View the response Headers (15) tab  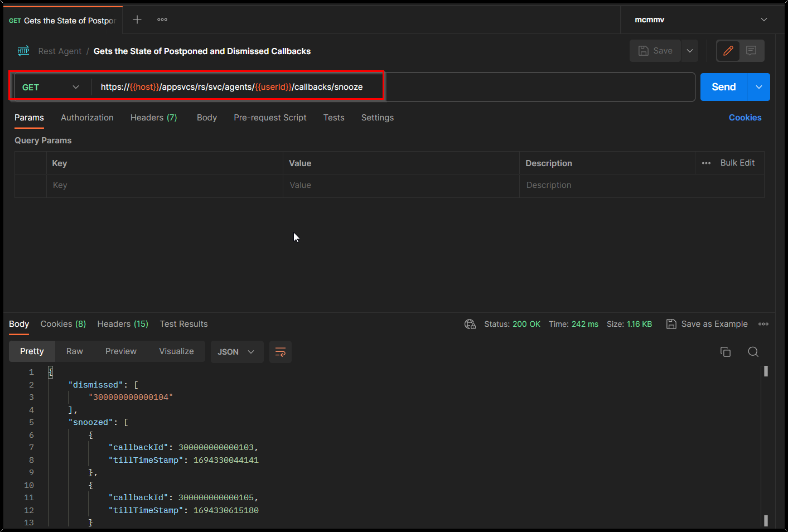pyautogui.click(x=123, y=324)
